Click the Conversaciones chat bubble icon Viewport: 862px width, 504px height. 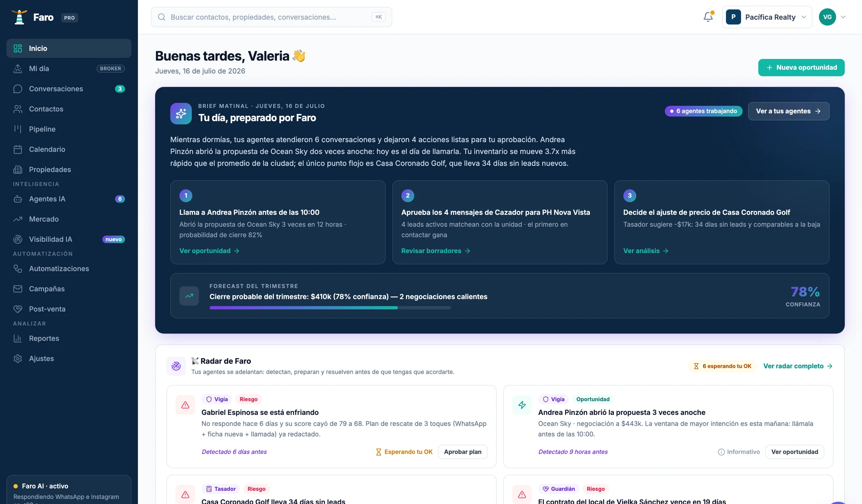[x=18, y=89]
